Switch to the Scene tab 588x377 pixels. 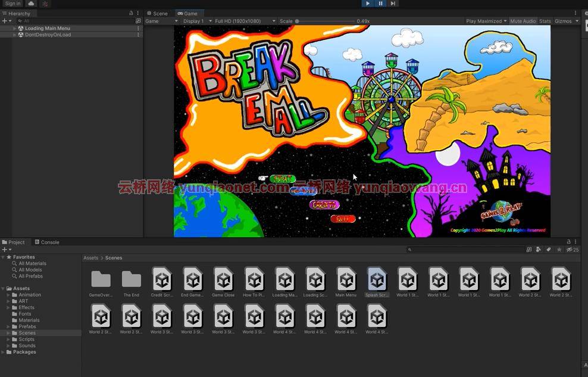pyautogui.click(x=157, y=13)
